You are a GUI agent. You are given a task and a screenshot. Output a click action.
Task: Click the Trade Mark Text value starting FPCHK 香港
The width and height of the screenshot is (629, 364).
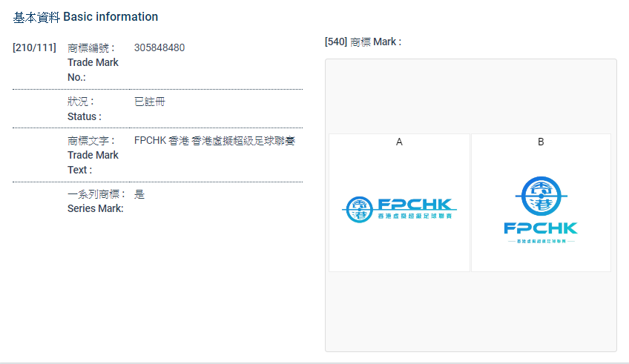[214, 141]
